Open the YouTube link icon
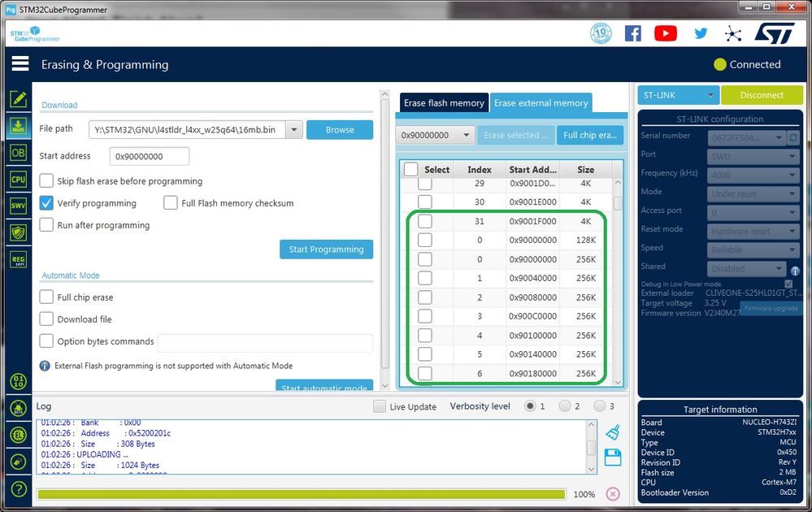Image resolution: width=812 pixels, height=512 pixels. [x=666, y=33]
